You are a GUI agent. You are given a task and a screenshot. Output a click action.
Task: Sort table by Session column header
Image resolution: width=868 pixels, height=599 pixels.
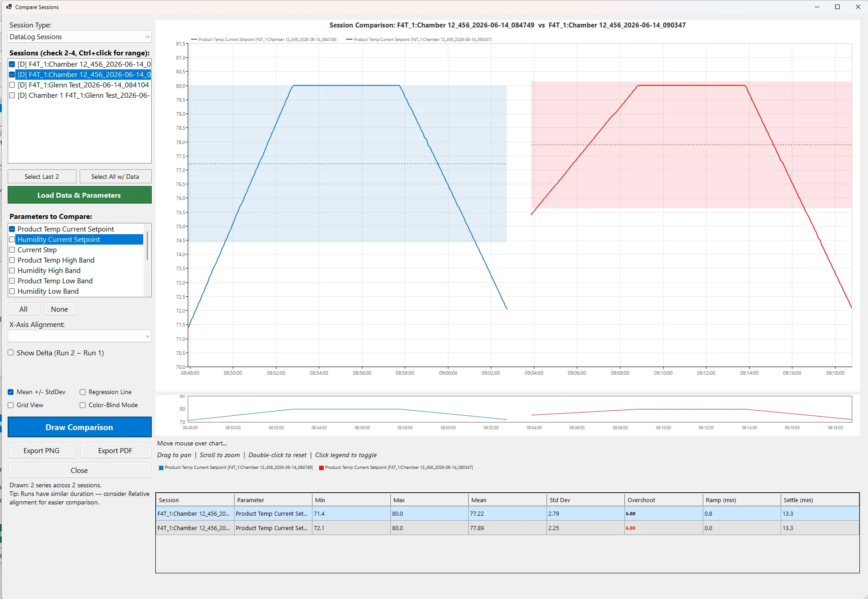pos(195,500)
